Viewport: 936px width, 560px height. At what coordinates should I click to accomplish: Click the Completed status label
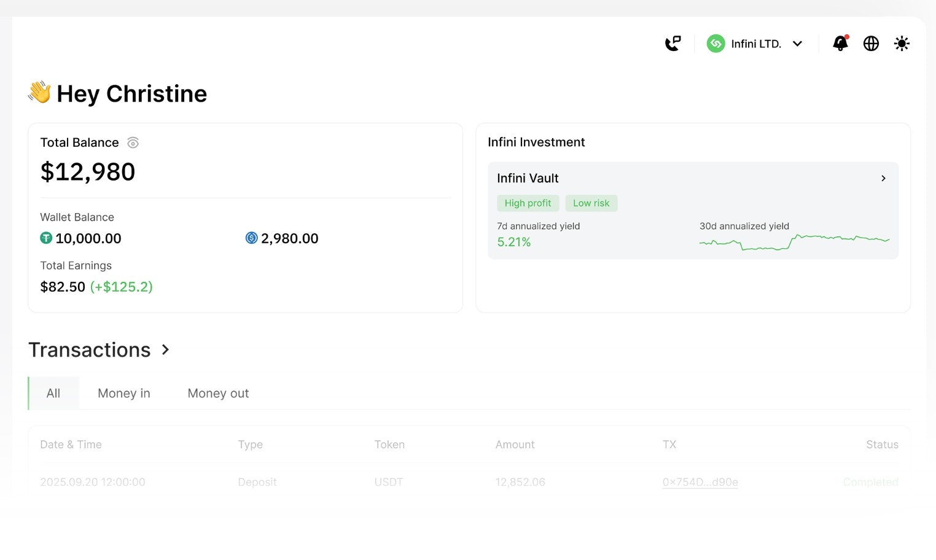pos(870,482)
